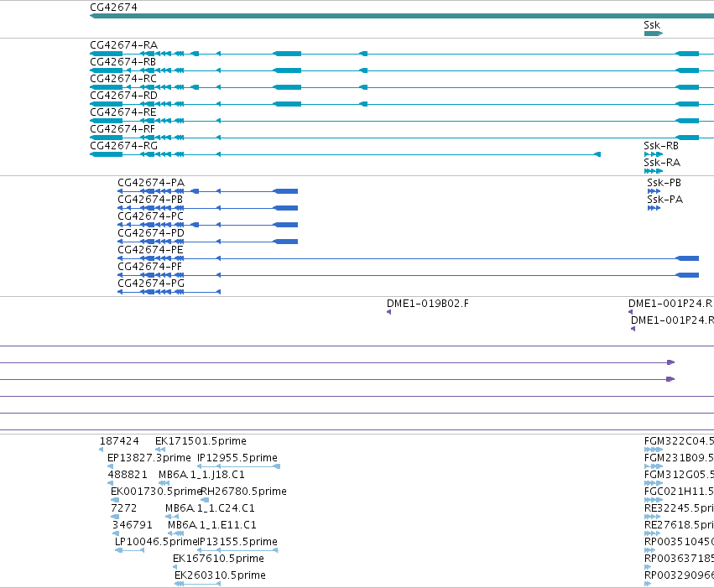Click the DME1-019B02.F marker arrow

388,312
